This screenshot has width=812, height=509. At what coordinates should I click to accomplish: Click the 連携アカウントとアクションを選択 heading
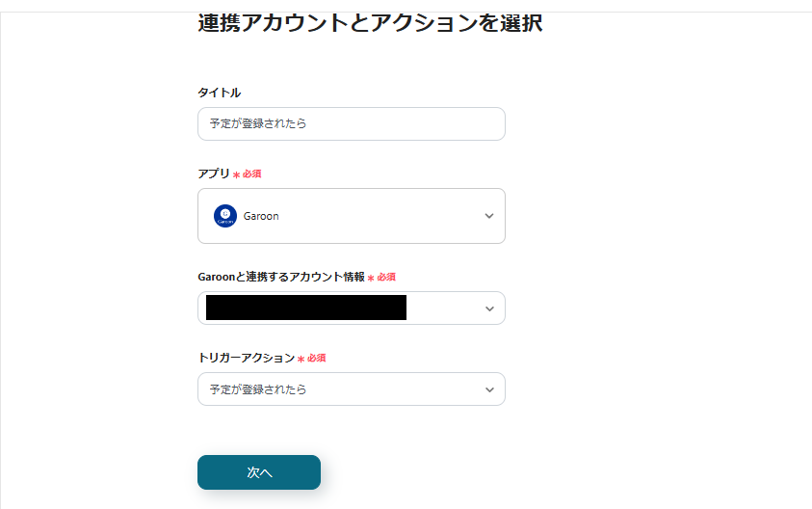pos(370,23)
